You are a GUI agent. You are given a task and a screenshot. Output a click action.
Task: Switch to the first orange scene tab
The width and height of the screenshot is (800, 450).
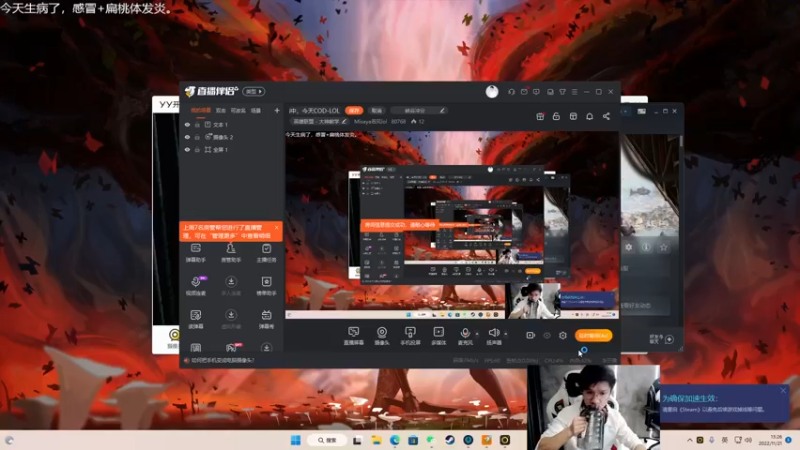[x=201, y=110]
